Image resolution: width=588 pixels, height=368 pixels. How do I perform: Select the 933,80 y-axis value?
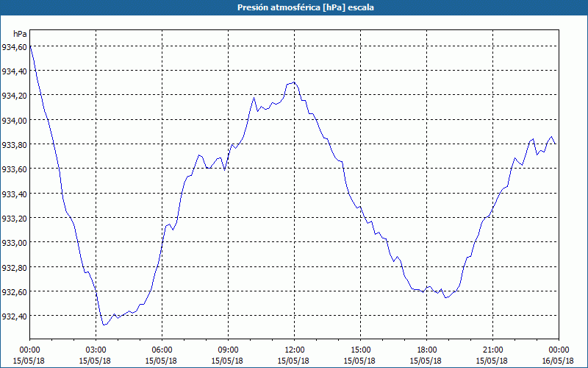pos(14,145)
